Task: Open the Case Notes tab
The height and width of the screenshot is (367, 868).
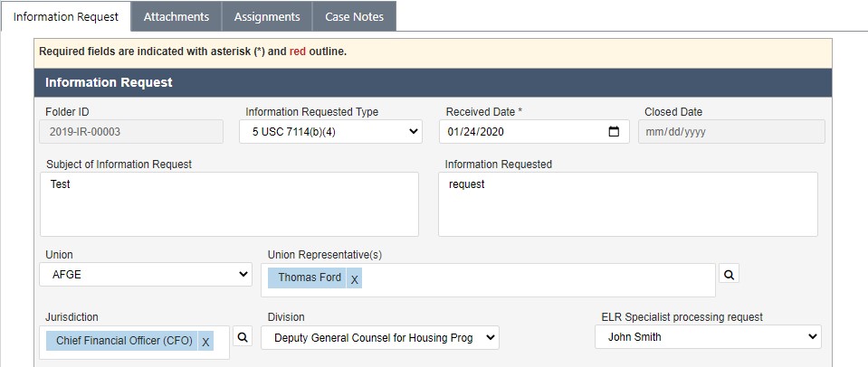Action: pos(354,16)
